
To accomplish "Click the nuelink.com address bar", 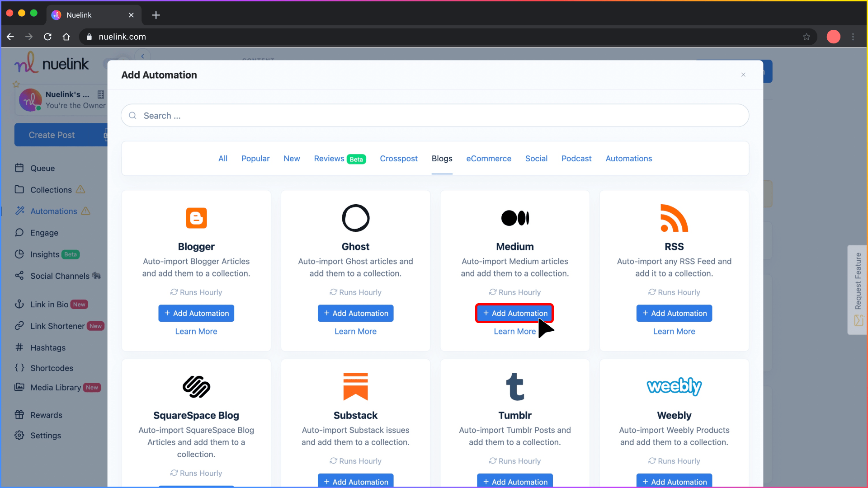I will pyautogui.click(x=448, y=37).
